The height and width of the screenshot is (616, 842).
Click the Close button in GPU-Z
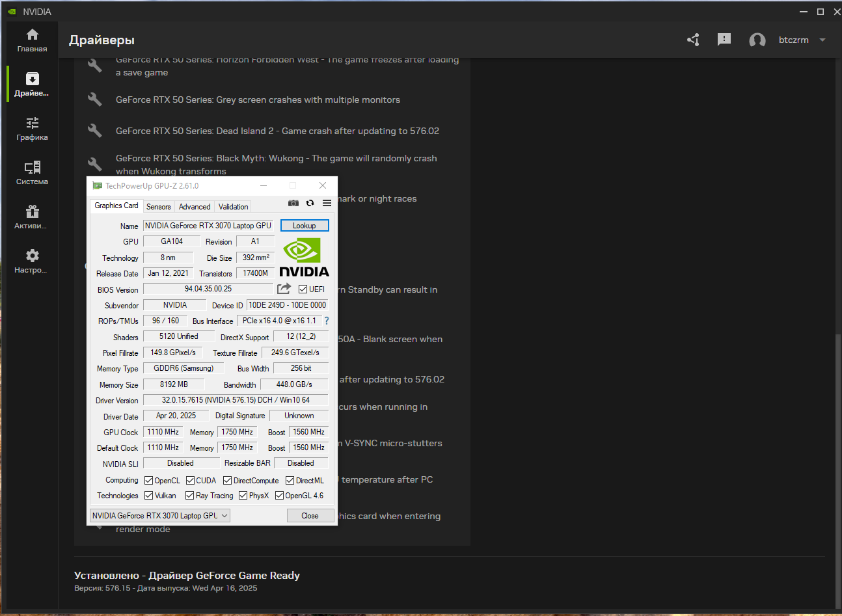(x=310, y=516)
